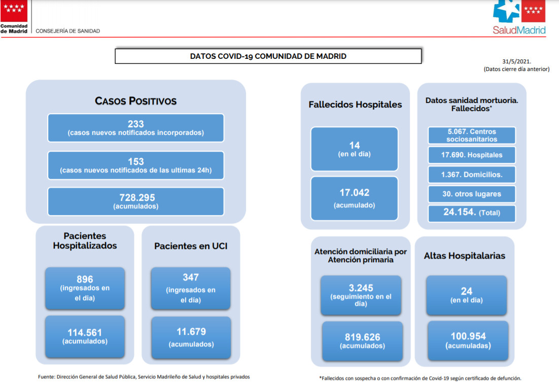Screen dimensions: 559x392
Task: Click the 11.679 acumulados box
Action: (191, 337)
